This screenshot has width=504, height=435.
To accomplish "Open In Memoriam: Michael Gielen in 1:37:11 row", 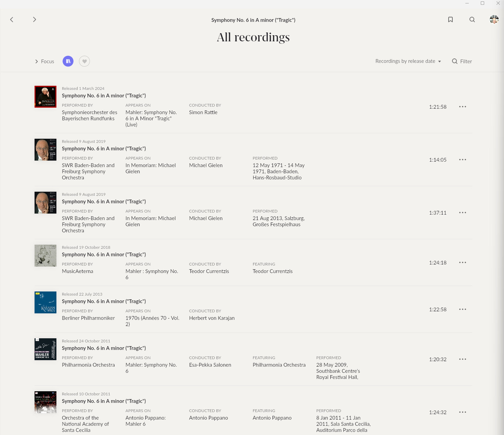I will point(150,221).
